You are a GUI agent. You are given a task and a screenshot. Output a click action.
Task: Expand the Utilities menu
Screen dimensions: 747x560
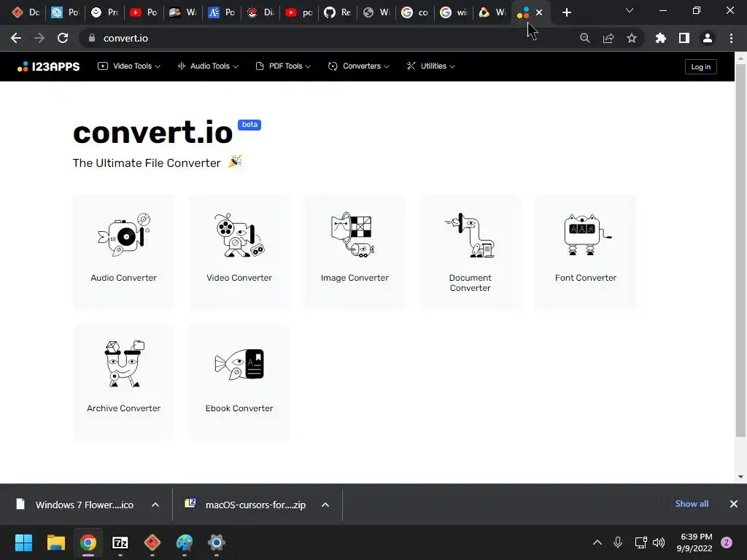click(430, 66)
